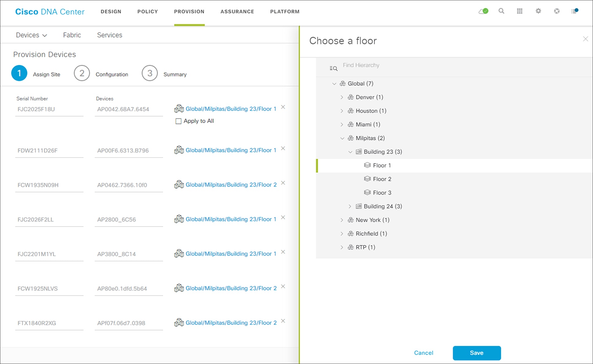Go to step 2 Configuration
This screenshot has width=593, height=364.
coord(101,74)
